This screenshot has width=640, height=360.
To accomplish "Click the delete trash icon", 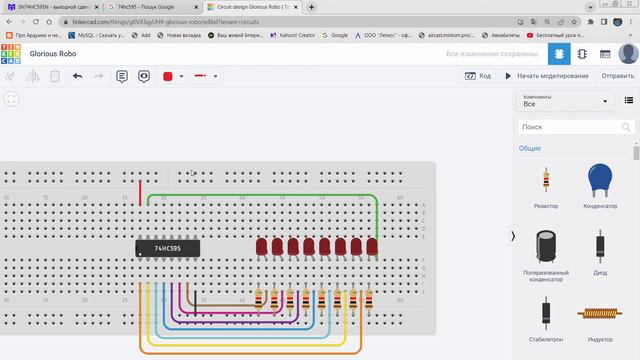I will (x=55, y=76).
